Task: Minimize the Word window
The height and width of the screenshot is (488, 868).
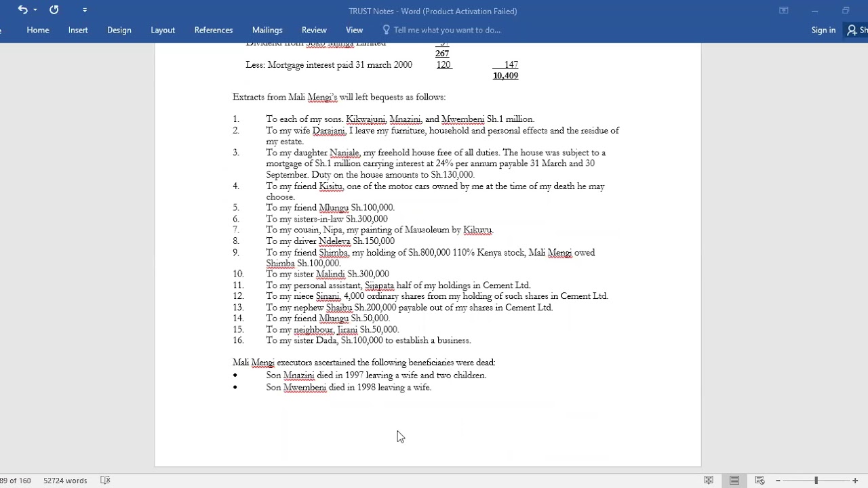Action: tap(814, 10)
